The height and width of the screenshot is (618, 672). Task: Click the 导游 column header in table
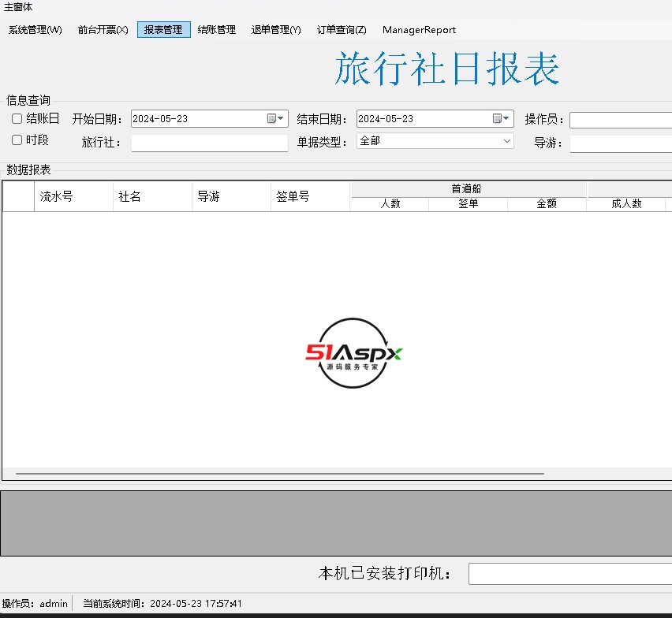pyautogui.click(x=231, y=196)
